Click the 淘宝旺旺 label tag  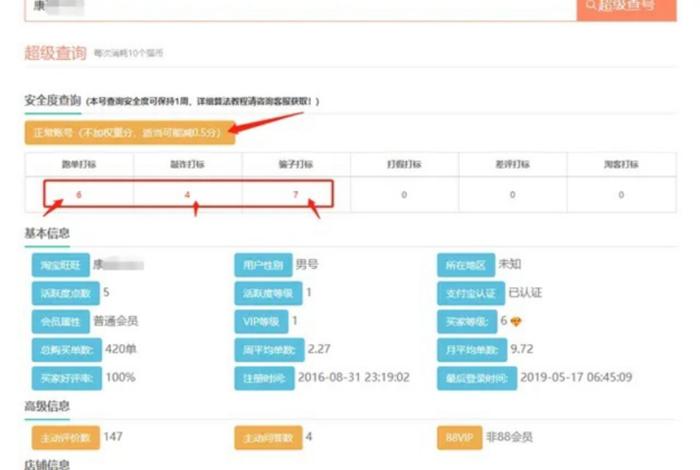pos(61,265)
